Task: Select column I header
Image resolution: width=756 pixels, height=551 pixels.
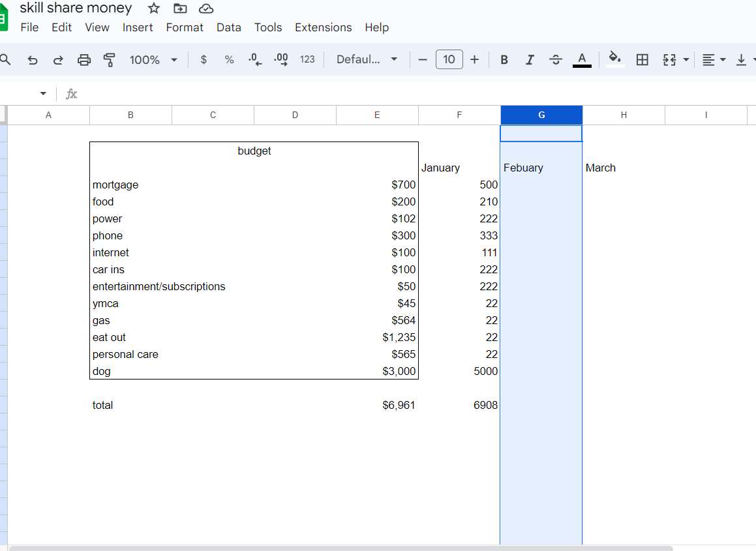Action: [706, 115]
